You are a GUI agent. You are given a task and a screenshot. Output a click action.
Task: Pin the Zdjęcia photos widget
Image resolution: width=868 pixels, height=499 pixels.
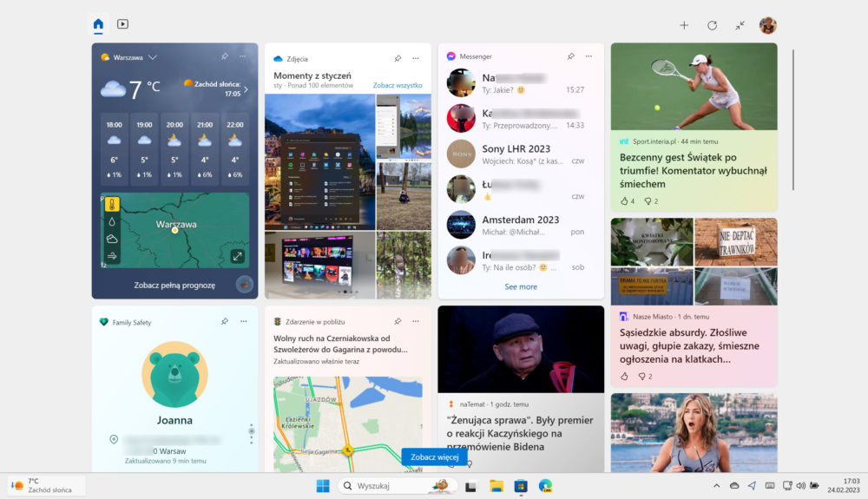[398, 58]
